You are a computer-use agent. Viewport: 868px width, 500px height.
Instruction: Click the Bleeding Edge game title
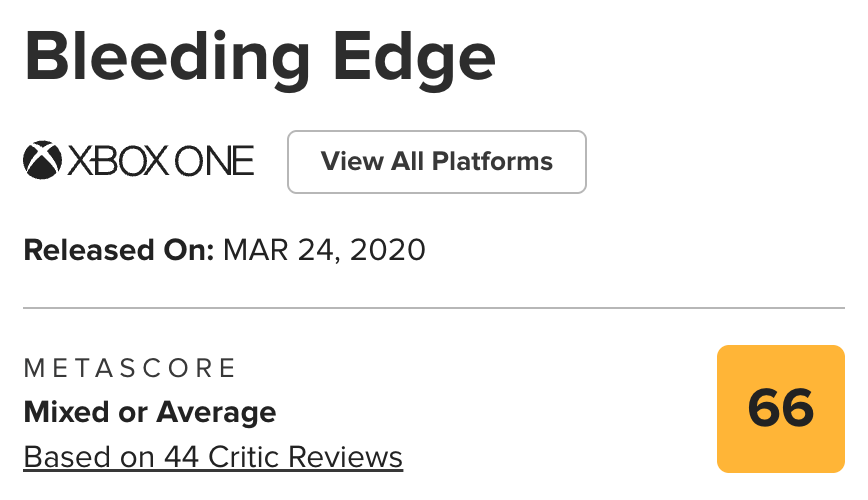pos(260,57)
